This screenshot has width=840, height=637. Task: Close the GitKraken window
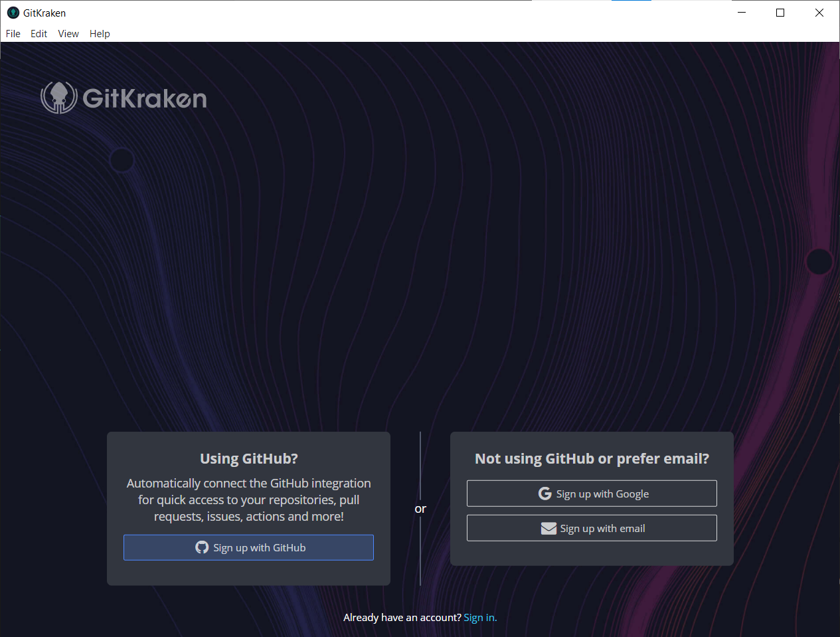[x=819, y=13]
